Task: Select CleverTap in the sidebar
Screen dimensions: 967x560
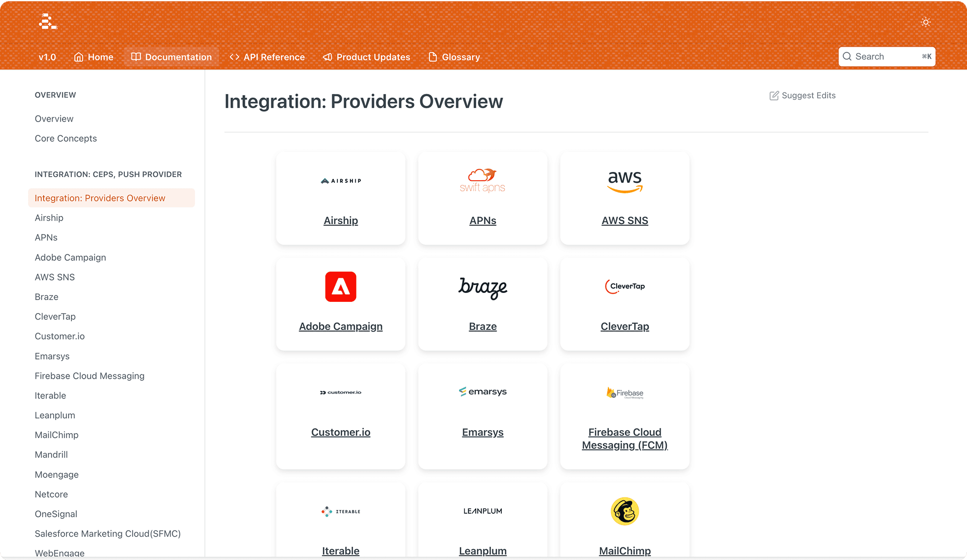Action: coord(55,317)
